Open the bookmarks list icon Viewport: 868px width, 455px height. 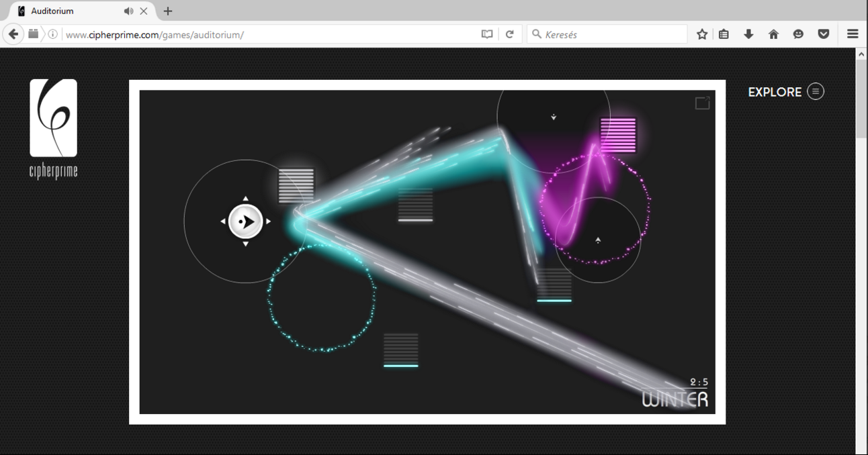(x=724, y=34)
